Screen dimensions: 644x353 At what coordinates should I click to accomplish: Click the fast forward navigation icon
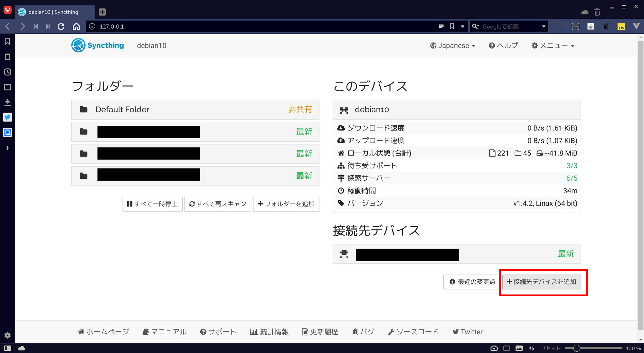[48, 26]
